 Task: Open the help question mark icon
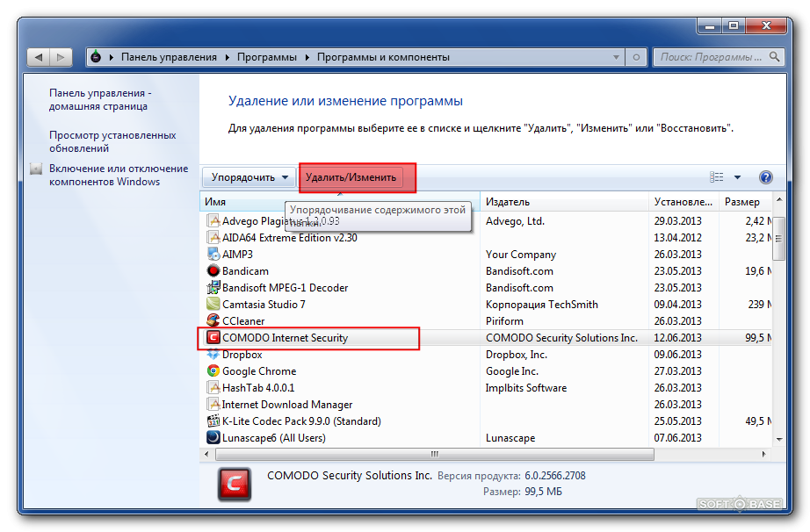[x=765, y=177]
